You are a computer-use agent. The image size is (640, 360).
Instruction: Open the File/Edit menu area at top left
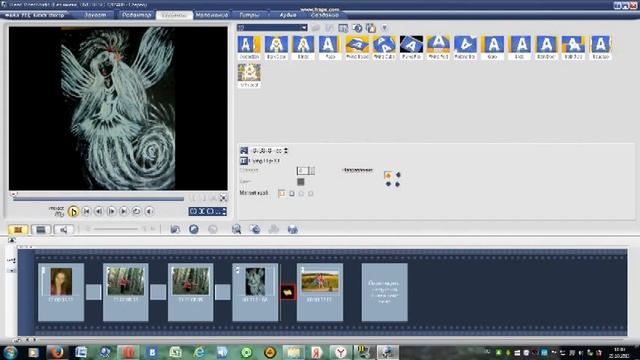click(35, 15)
